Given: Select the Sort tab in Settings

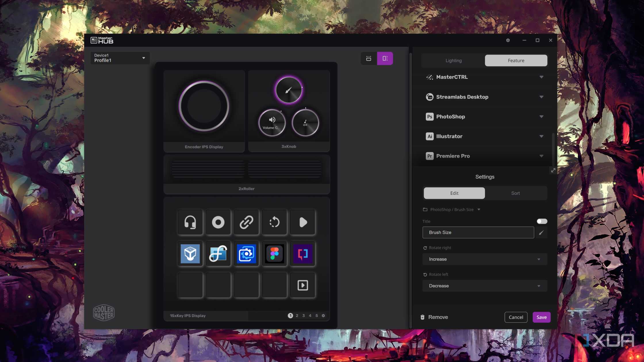Looking at the screenshot, I should pos(515,193).
